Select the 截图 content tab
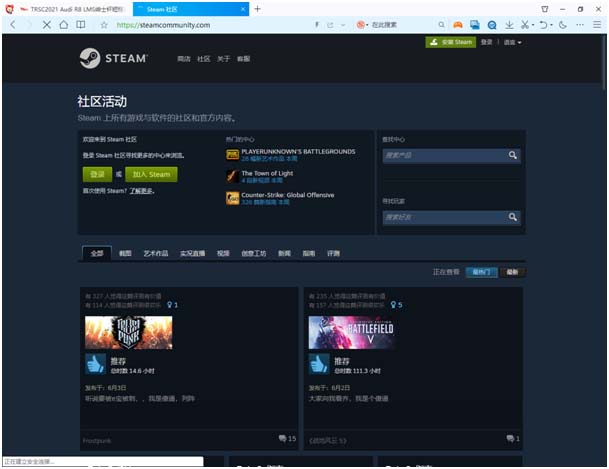609x469 pixels. pos(125,254)
